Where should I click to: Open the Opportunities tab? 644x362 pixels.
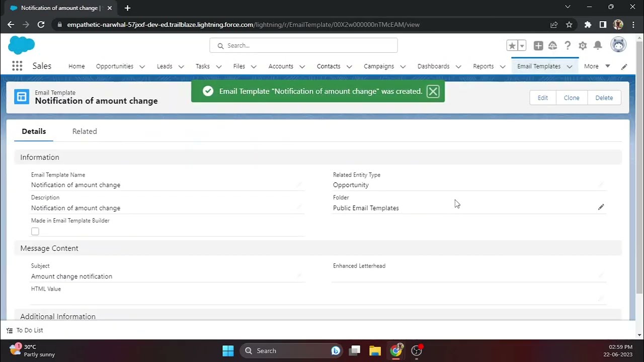point(115,66)
